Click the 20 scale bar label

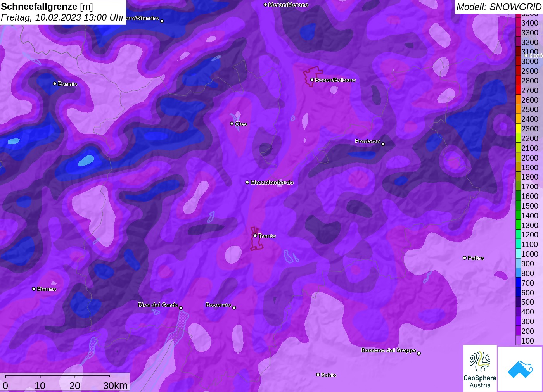point(75,385)
